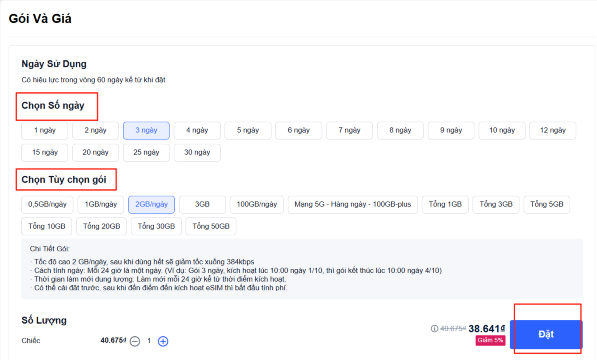This screenshot has width=597, height=360.
Task: Select the 1 ngày option
Action: click(x=45, y=131)
